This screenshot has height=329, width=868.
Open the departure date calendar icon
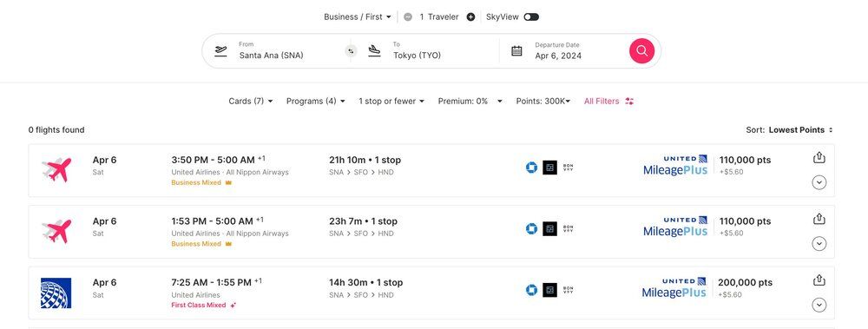click(x=516, y=51)
